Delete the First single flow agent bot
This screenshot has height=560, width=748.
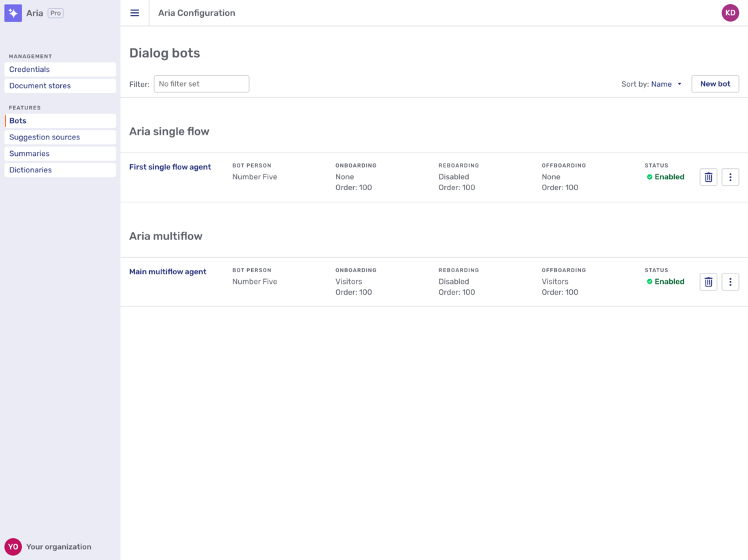click(x=708, y=176)
